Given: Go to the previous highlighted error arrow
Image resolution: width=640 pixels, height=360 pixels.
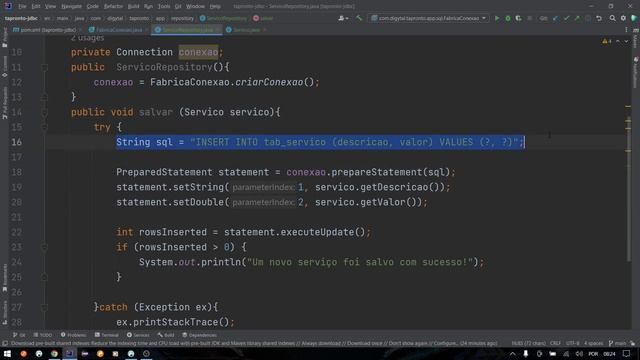Looking at the screenshot, I should pyautogui.click(x=618, y=41).
